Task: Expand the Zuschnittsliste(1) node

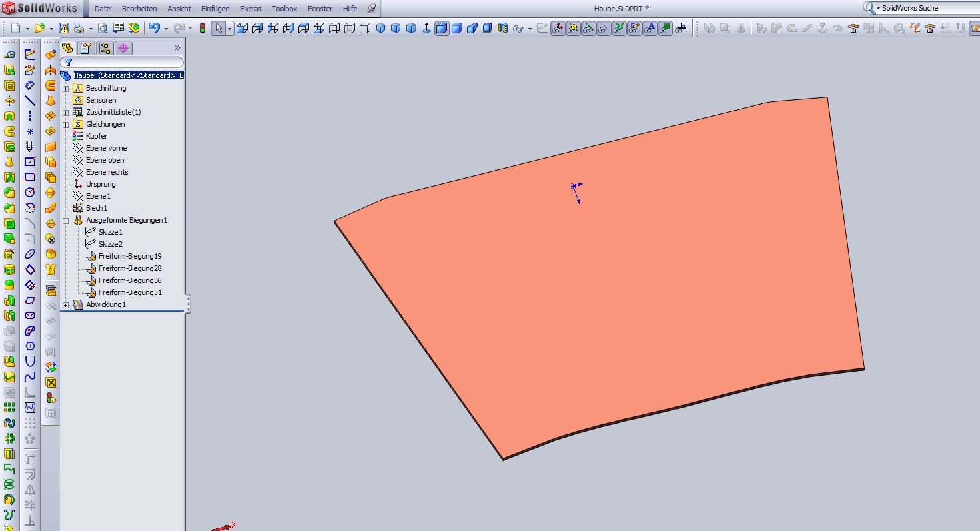Action: [x=66, y=112]
